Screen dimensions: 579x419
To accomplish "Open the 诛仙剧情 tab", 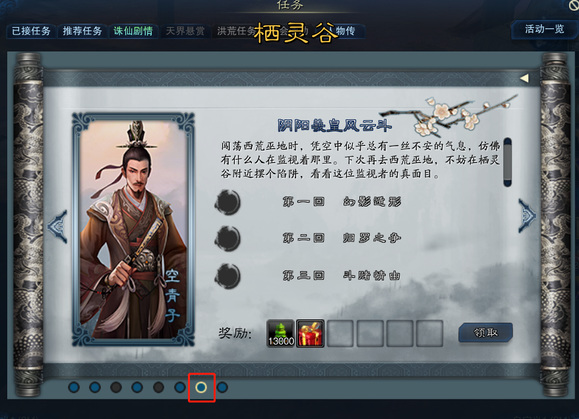I will (x=133, y=31).
